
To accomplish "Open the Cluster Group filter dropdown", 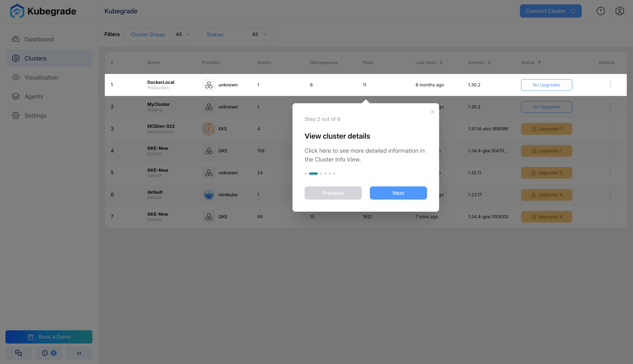I will [x=161, y=34].
